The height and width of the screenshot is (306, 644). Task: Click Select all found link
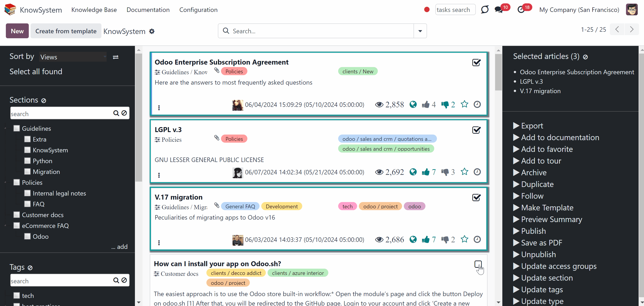pos(36,72)
